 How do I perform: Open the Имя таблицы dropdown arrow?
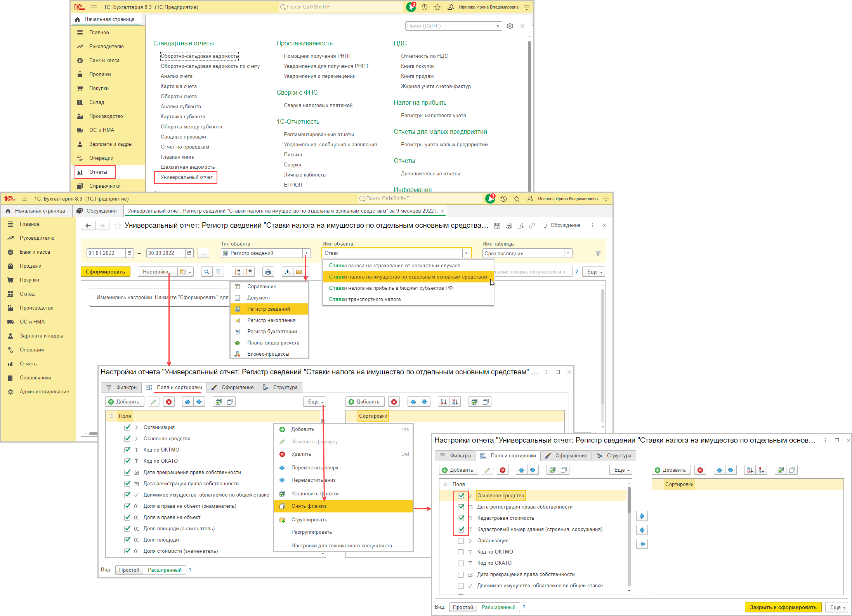click(x=568, y=253)
